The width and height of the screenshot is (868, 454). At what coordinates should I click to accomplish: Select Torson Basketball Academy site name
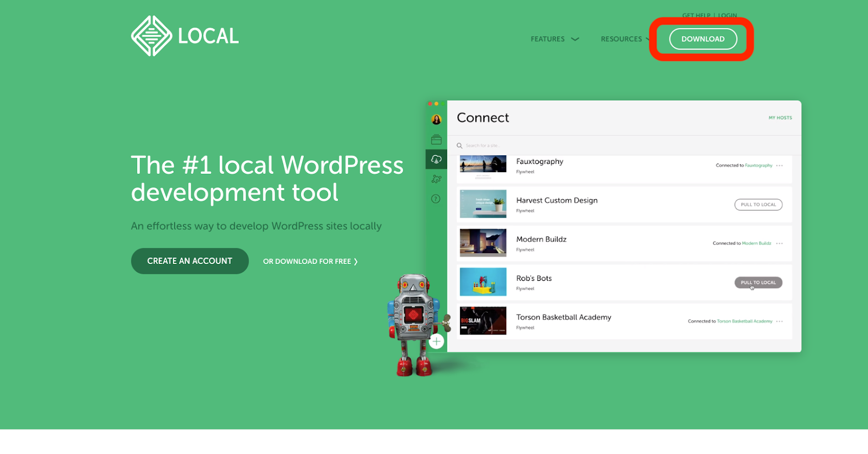(564, 317)
